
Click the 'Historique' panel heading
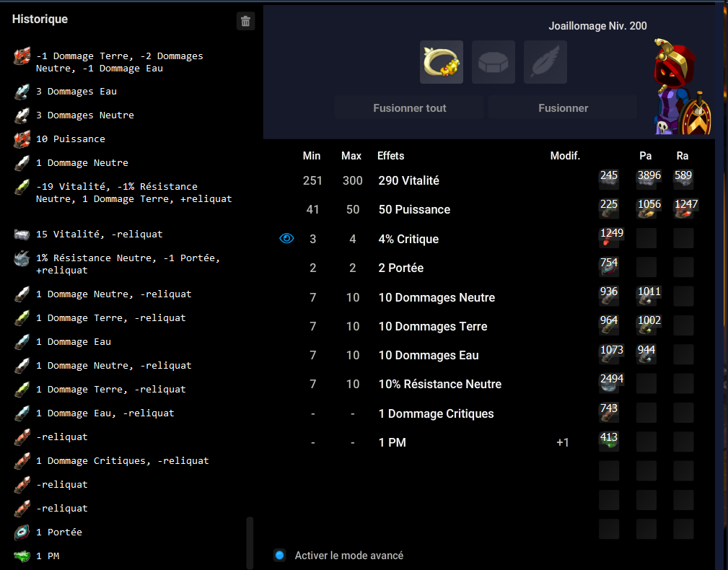tap(40, 19)
